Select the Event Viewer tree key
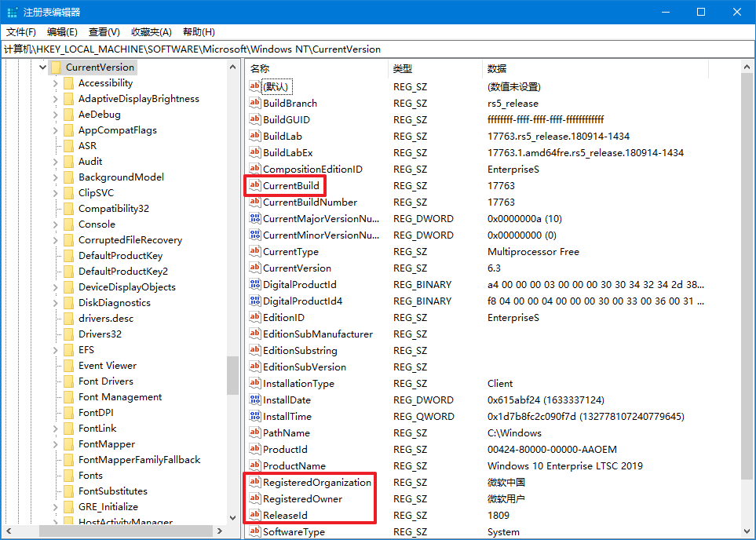This screenshot has height=540, width=756. tap(108, 366)
